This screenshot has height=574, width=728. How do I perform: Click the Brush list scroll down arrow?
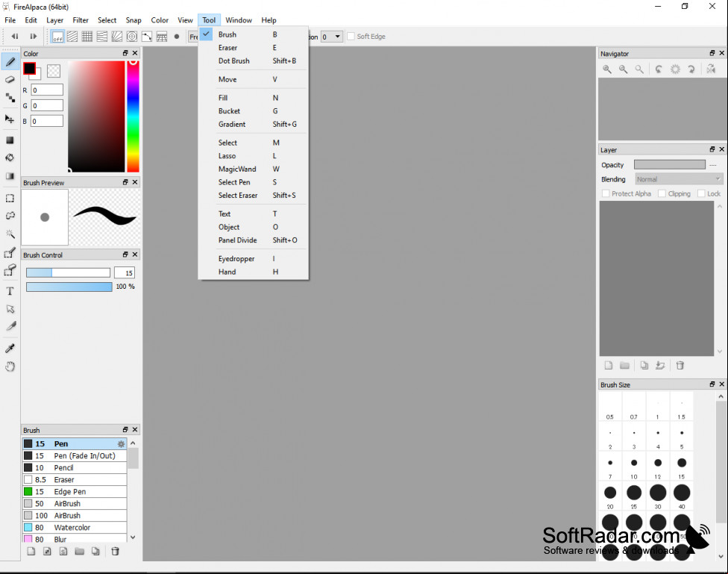click(133, 537)
